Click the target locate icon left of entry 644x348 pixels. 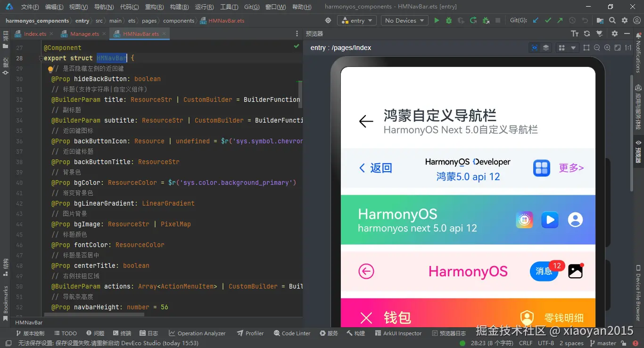[x=329, y=20]
